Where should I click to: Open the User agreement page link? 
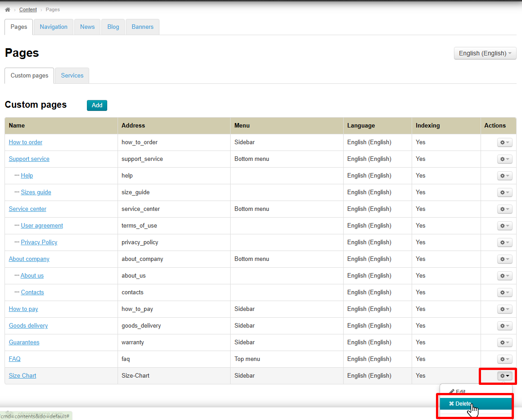click(x=42, y=226)
